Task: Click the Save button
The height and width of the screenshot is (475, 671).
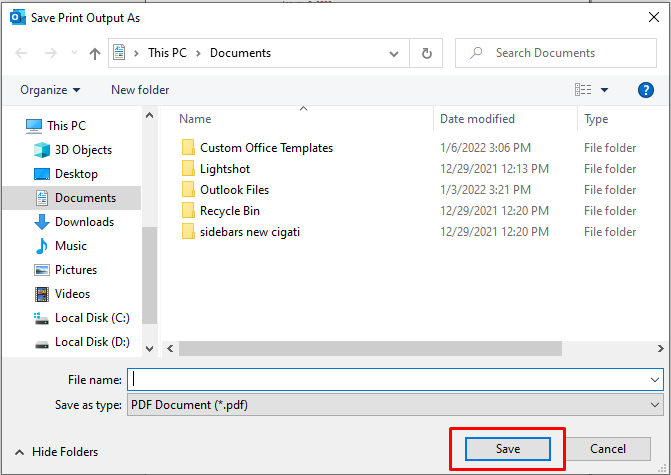Action: click(x=508, y=449)
